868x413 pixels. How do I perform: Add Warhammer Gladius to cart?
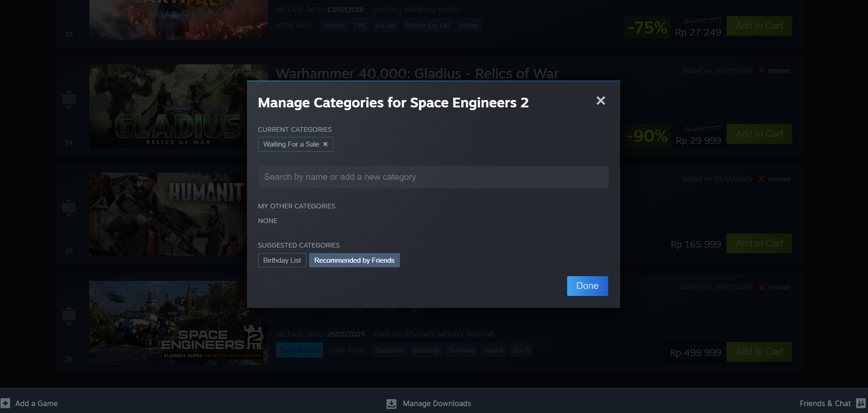(759, 134)
